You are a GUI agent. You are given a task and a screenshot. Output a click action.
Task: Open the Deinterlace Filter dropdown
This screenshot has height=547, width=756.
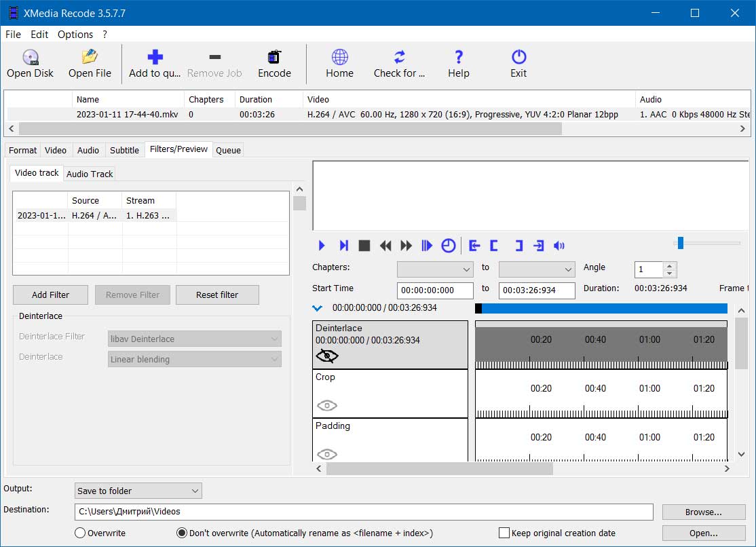[194, 339]
